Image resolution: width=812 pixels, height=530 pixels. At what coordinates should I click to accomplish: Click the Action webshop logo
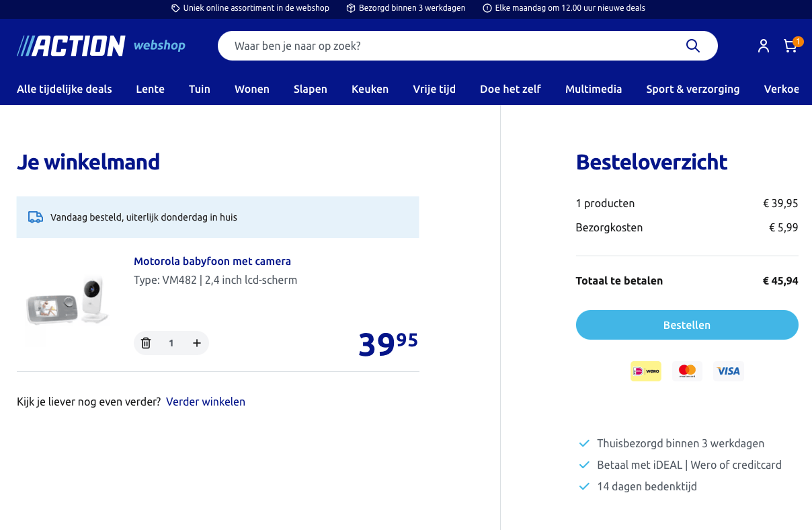click(101, 46)
